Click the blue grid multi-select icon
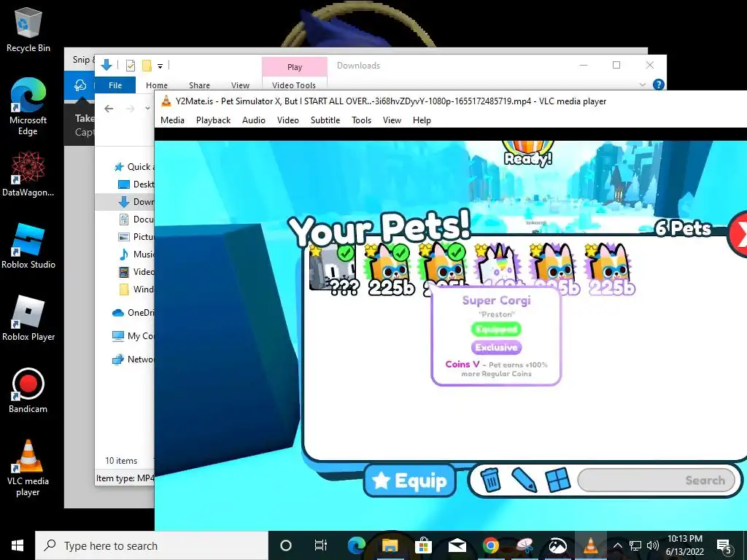Viewport: 747px width, 560px height. (558, 480)
